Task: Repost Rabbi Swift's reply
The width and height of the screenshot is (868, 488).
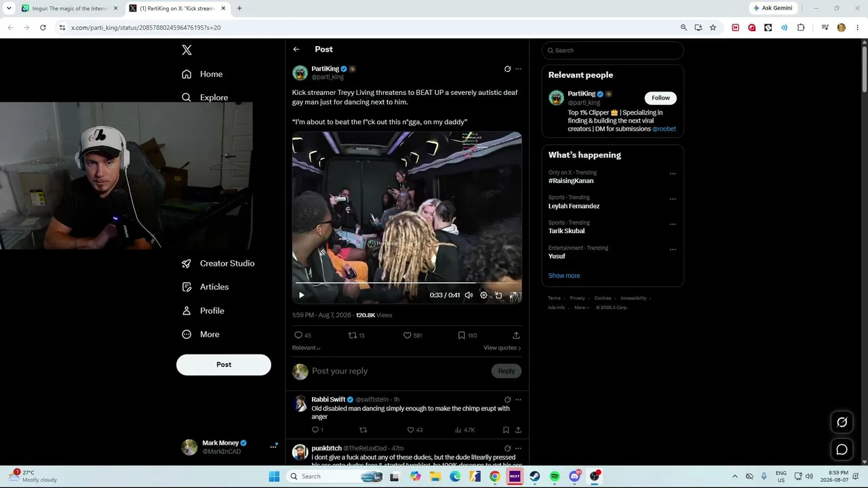Action: (x=363, y=430)
